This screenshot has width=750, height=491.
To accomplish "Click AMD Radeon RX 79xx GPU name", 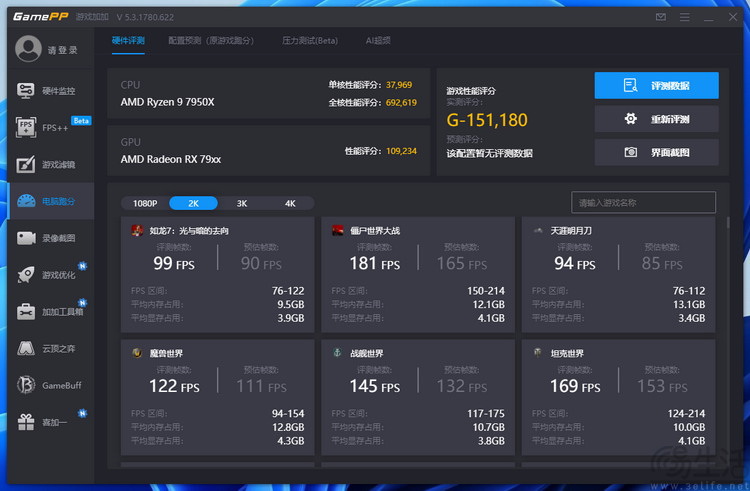I will pos(171,159).
